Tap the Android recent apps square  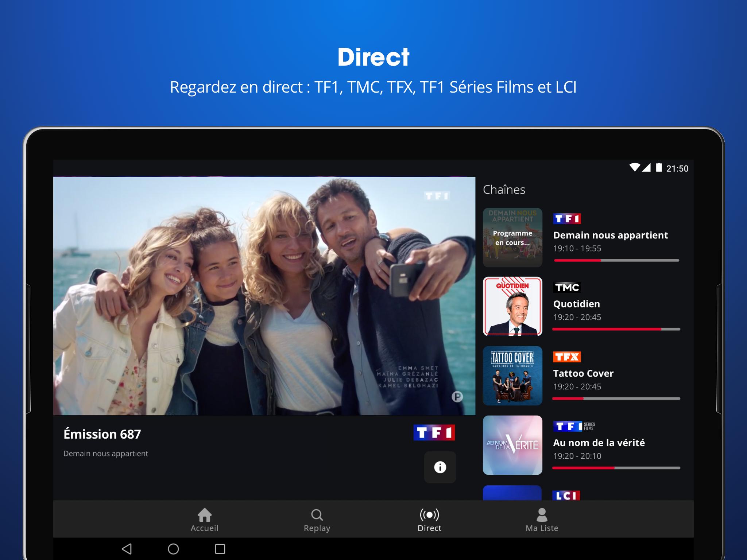pos(220,549)
